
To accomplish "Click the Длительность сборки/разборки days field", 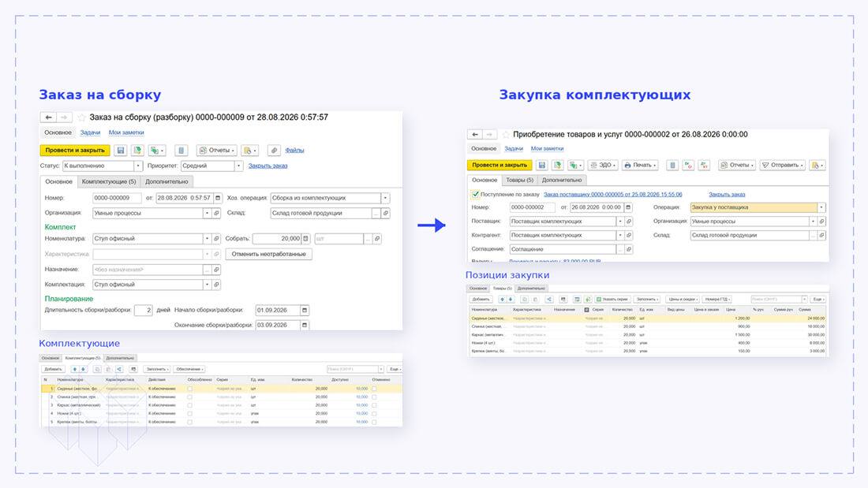I will pyautogui.click(x=143, y=310).
